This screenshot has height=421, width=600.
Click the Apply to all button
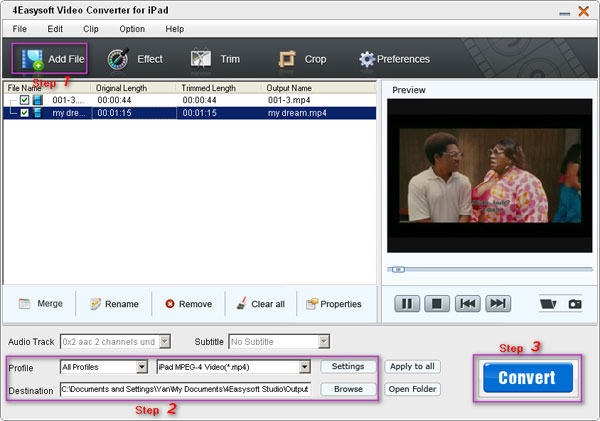412,367
